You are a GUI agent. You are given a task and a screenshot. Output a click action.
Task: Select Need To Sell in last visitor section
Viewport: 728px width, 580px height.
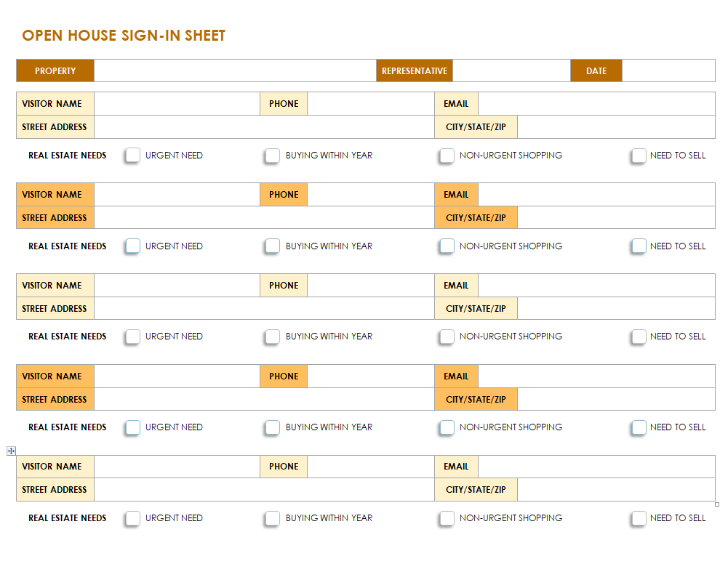tap(639, 518)
